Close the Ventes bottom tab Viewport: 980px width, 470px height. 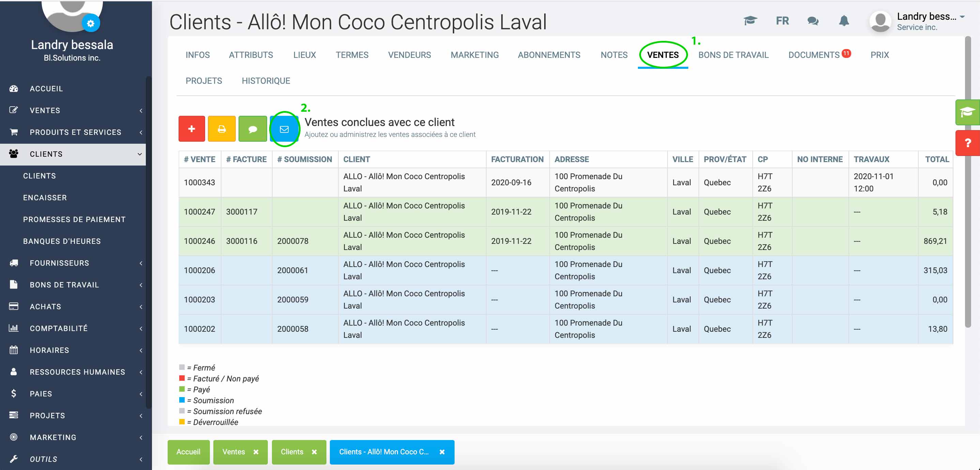[x=256, y=452]
